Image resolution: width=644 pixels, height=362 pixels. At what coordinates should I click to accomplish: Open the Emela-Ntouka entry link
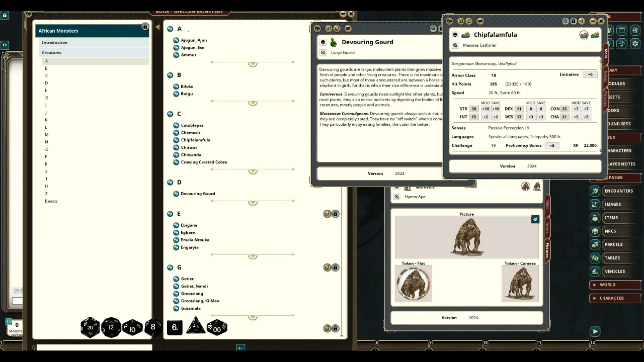click(x=195, y=240)
